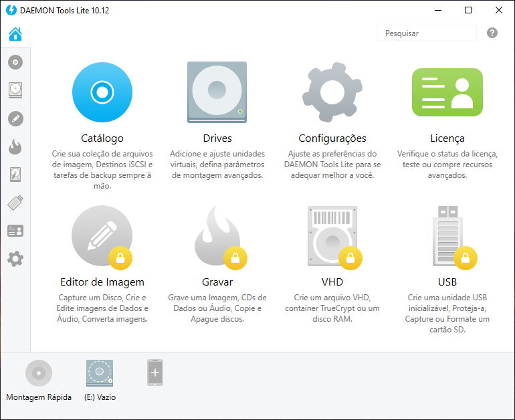
Task: Click the Montagem Rápida disc icon
Action: click(x=39, y=373)
